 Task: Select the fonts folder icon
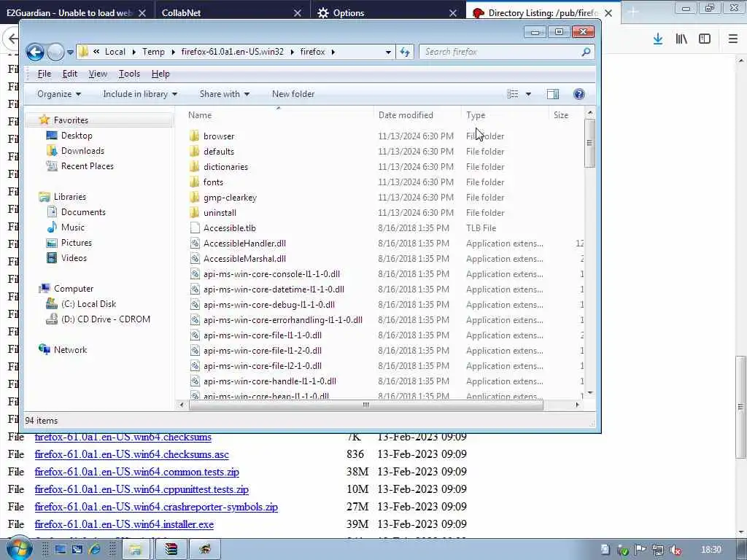(194, 182)
